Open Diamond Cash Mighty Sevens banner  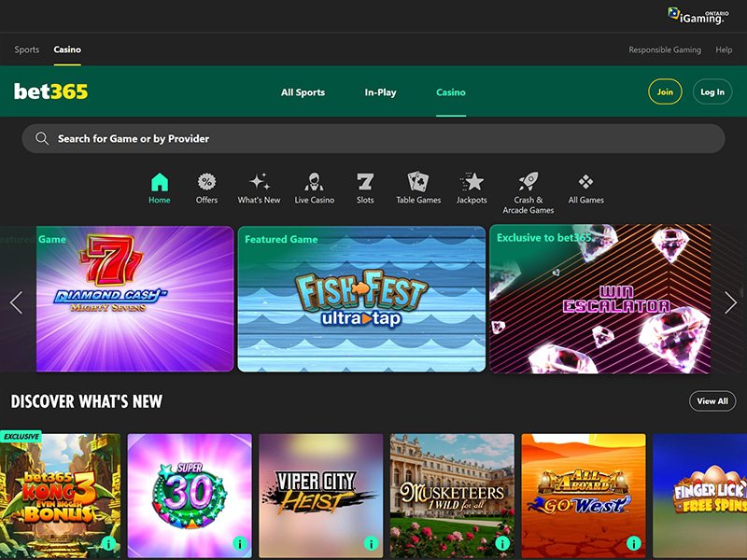134,299
